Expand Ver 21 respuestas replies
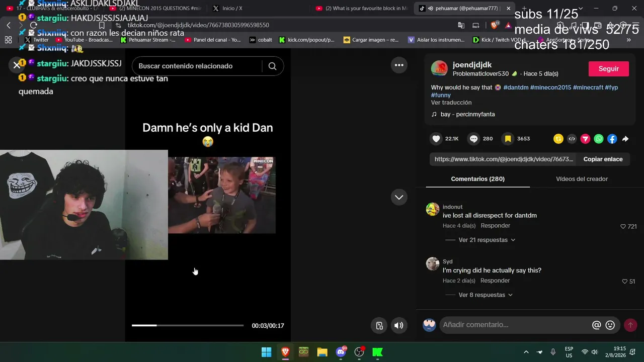 [x=487, y=240]
